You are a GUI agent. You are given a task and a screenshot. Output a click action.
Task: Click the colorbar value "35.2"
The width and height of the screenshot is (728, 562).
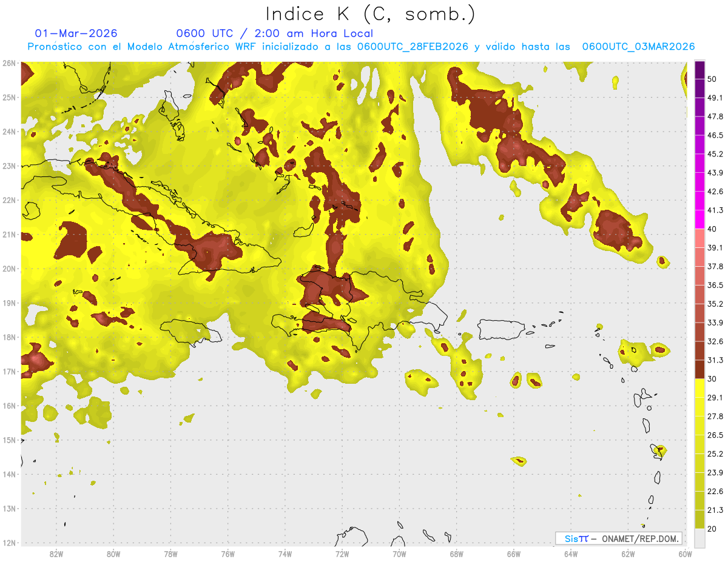tap(715, 304)
